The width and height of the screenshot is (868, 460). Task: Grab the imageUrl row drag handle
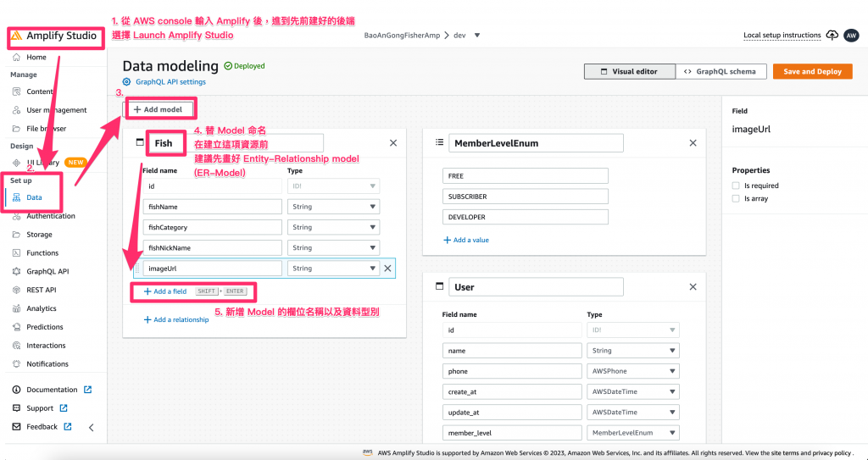click(137, 269)
